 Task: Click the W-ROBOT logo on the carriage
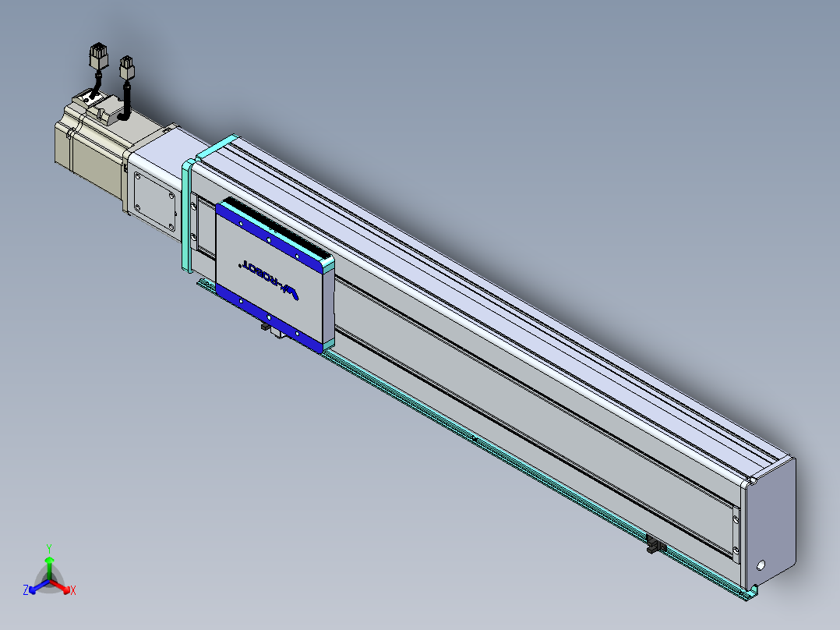(270, 280)
